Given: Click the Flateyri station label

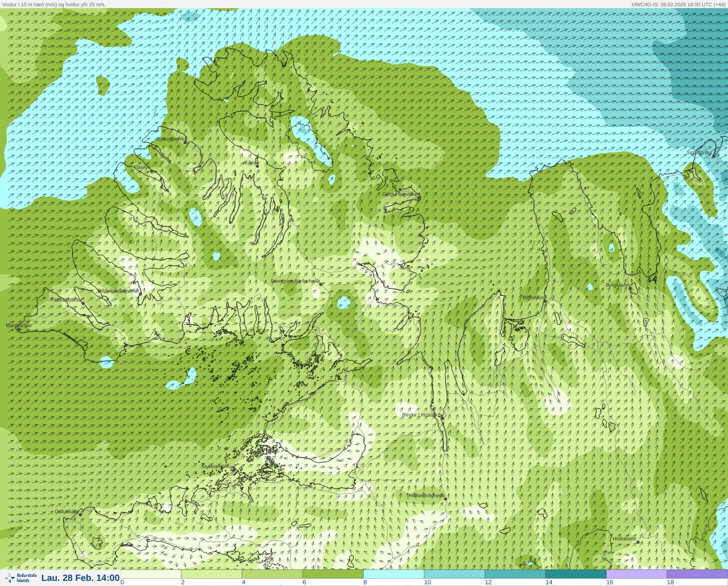Looking at the screenshot, I should (x=142, y=167).
